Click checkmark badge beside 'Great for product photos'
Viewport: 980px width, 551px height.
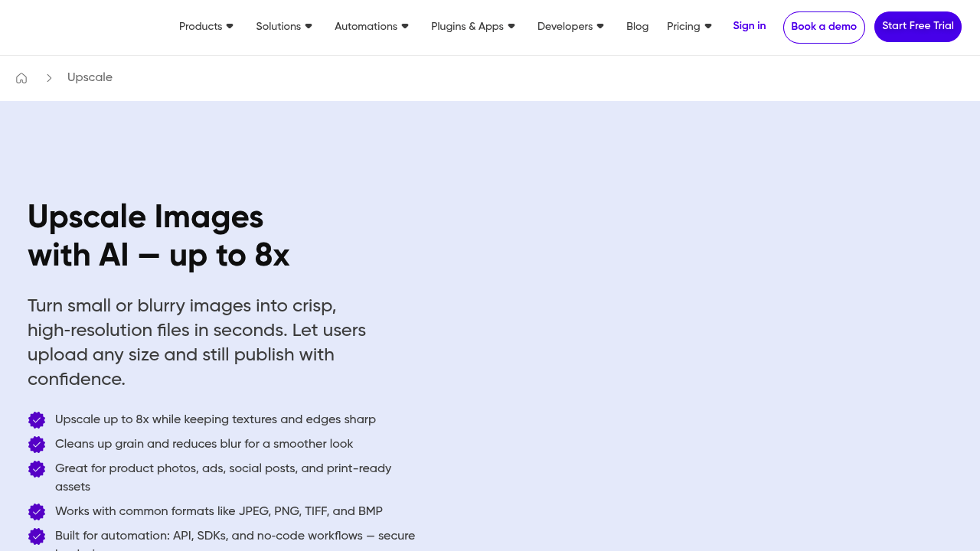[x=37, y=469]
